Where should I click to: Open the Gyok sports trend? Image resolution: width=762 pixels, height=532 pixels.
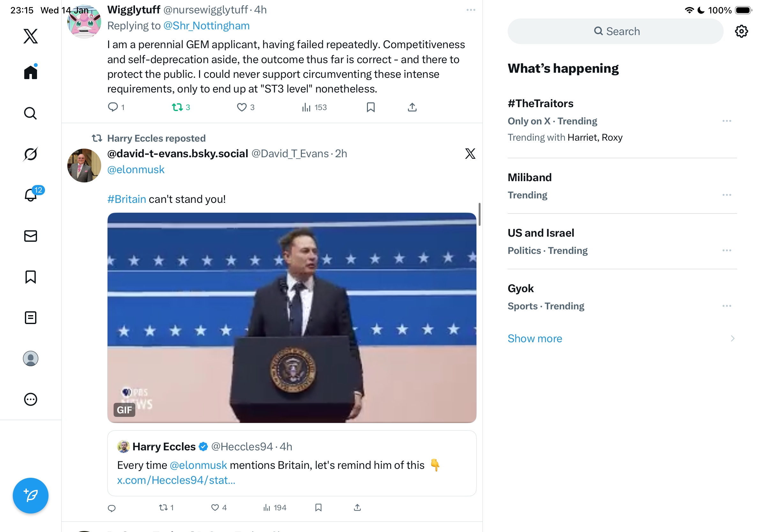521,289
